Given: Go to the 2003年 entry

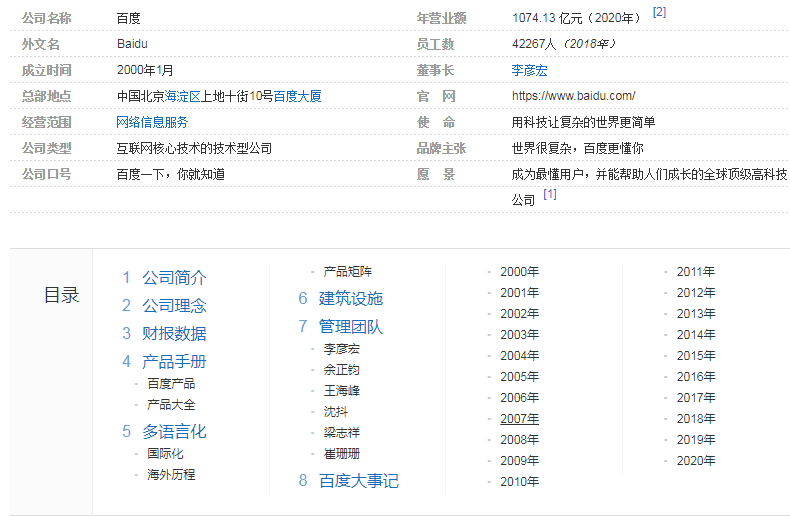Looking at the screenshot, I should (x=519, y=335).
